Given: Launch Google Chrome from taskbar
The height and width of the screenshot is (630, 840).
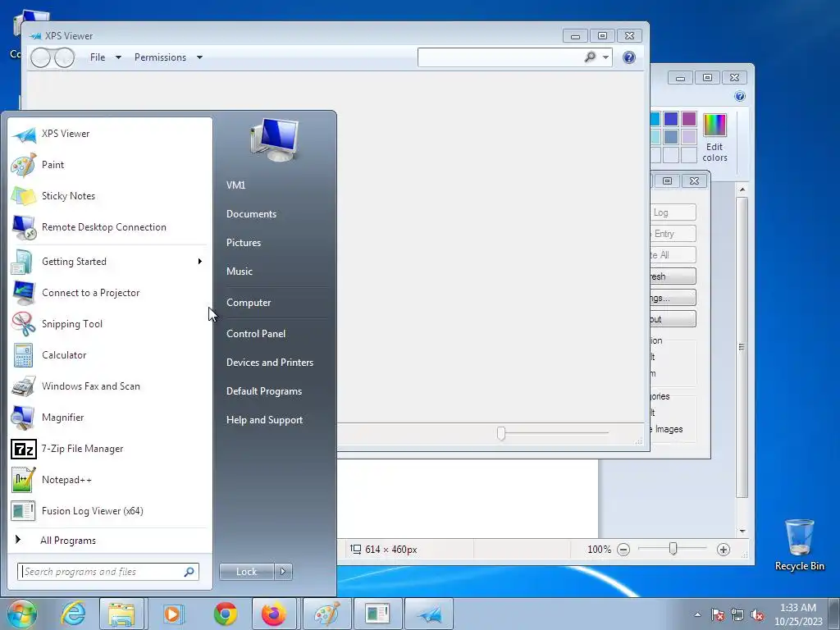Looking at the screenshot, I should point(226,614).
